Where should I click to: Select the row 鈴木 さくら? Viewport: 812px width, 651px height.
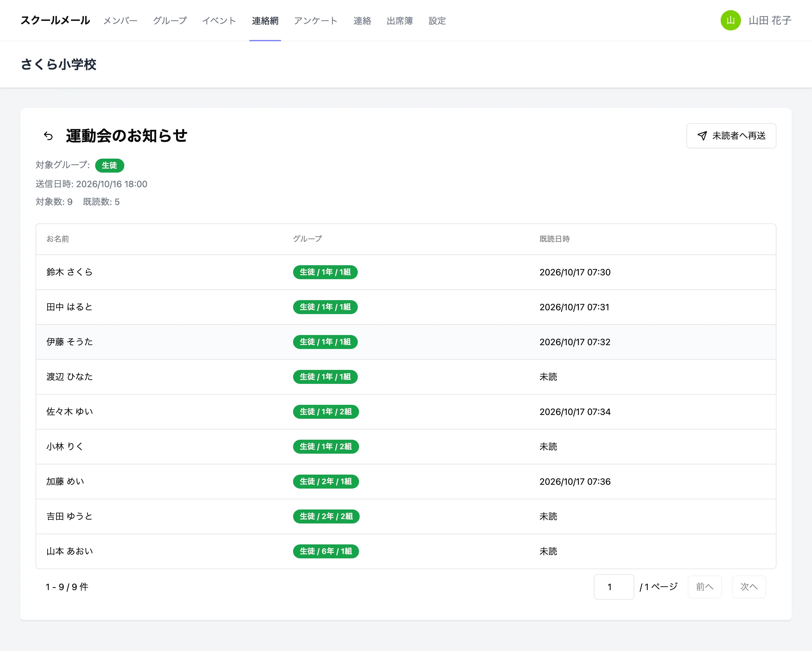click(x=406, y=272)
